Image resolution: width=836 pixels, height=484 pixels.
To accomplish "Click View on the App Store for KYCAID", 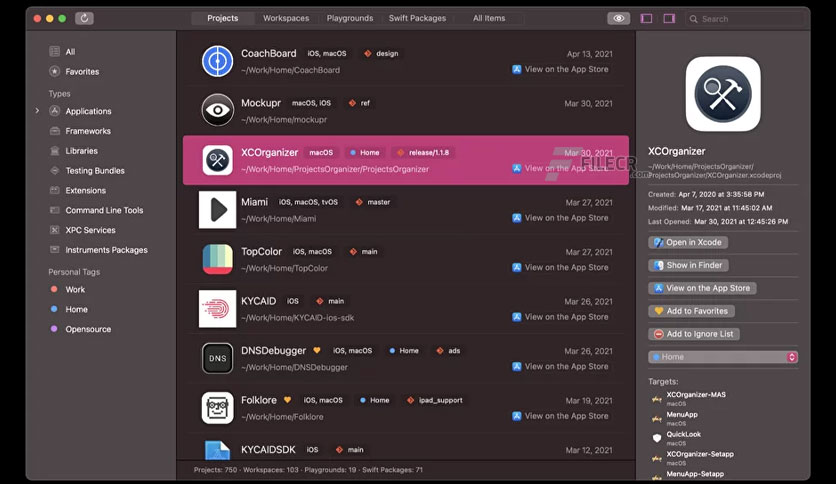I will coord(560,317).
